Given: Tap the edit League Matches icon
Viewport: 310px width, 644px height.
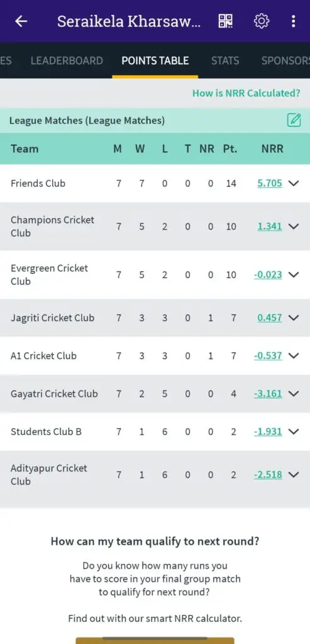Looking at the screenshot, I should click(x=294, y=120).
